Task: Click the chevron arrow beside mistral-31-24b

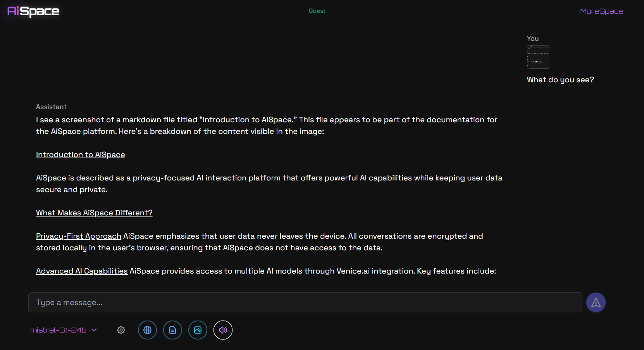Action: [x=94, y=330]
